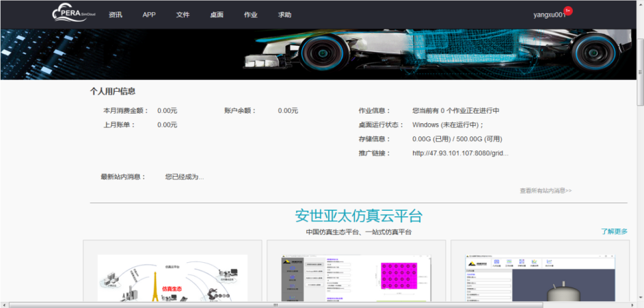Click the PERA SimCloud logo
Viewport: 644px width, 308px height.
[74, 12]
